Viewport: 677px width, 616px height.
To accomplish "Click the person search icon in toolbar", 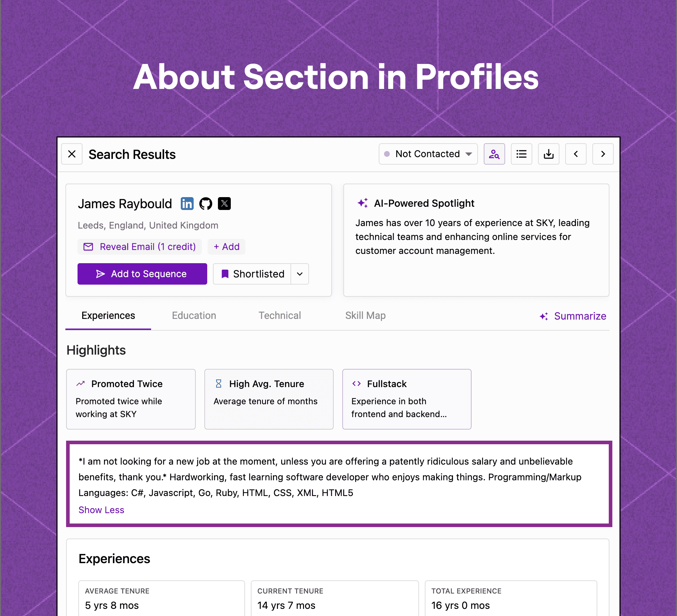I will pyautogui.click(x=494, y=154).
